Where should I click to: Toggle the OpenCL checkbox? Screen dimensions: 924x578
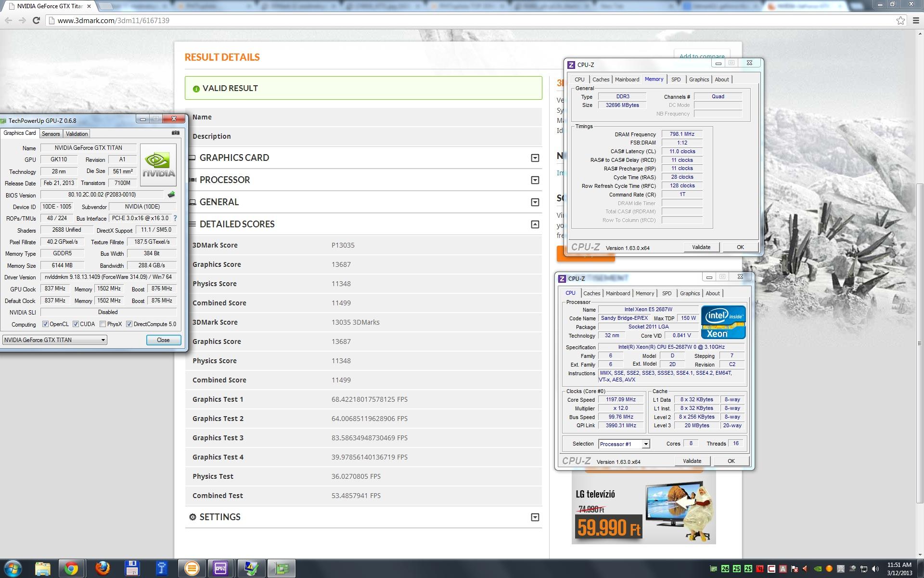tap(45, 324)
